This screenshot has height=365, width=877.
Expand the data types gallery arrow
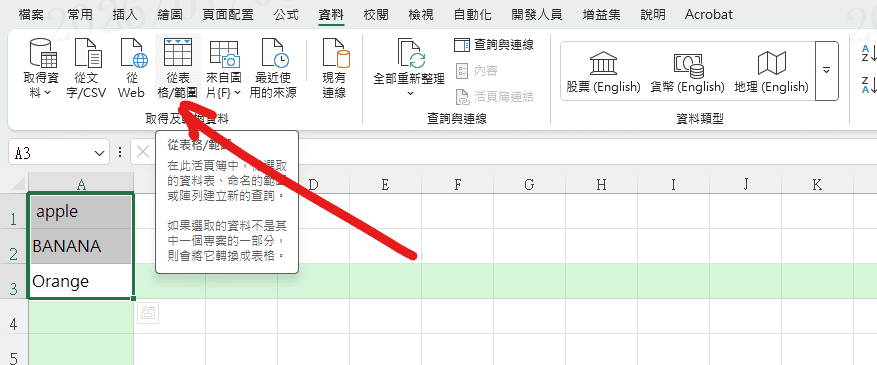point(826,70)
